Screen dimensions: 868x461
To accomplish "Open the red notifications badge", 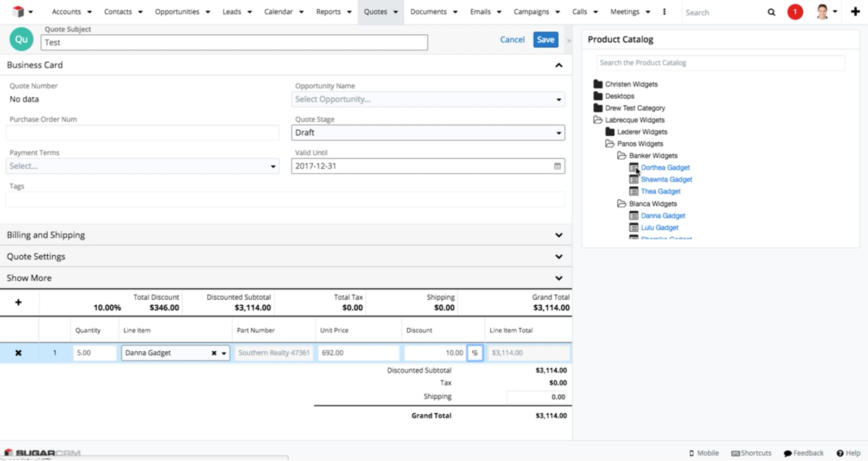I will [795, 12].
